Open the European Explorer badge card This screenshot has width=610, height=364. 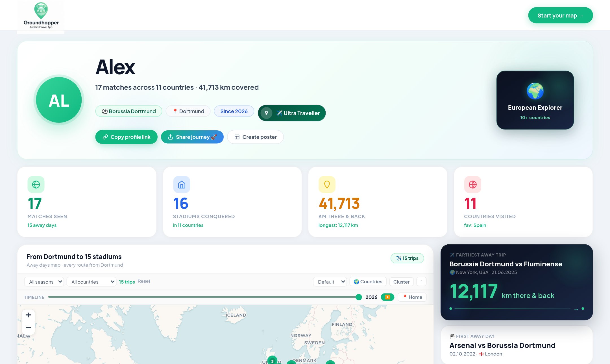[x=535, y=100]
